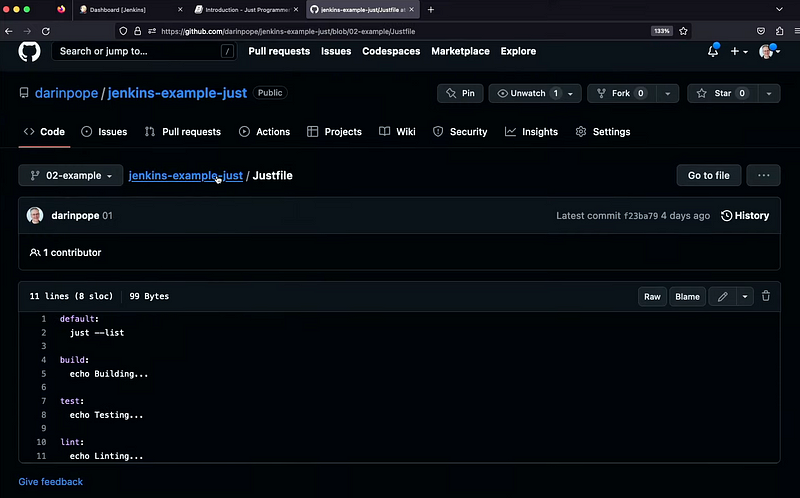Click the site lock security icon
This screenshot has height=498, width=800.
(x=137, y=31)
